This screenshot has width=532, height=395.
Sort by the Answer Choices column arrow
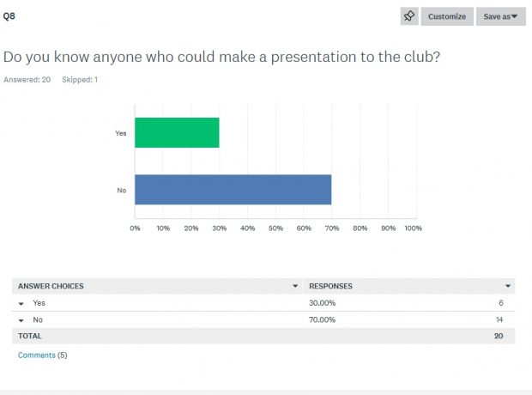coord(296,286)
